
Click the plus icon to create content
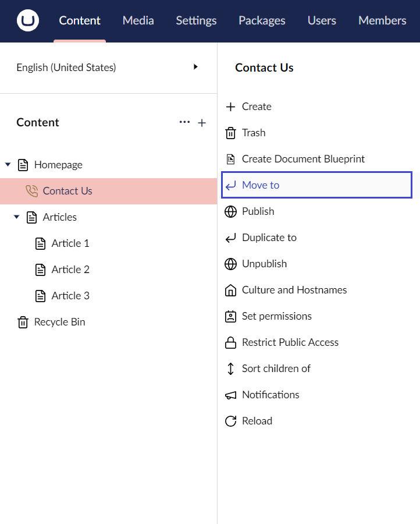coord(202,122)
